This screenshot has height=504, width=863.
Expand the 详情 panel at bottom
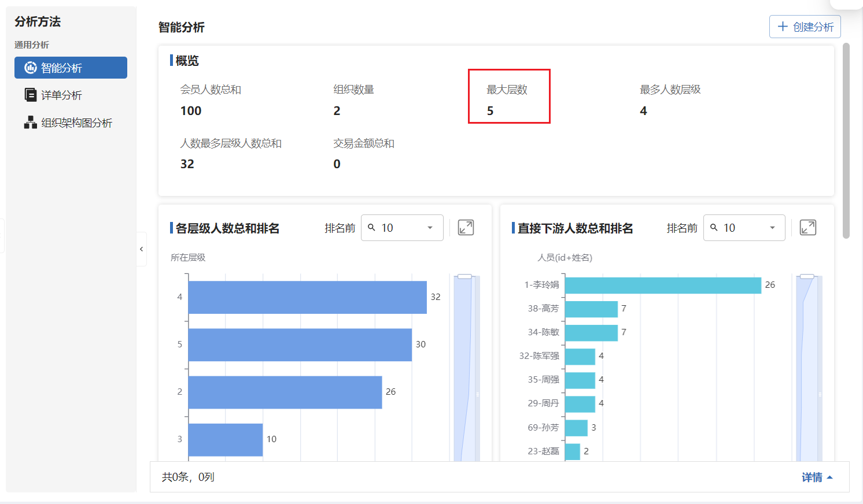pyautogui.click(x=817, y=477)
